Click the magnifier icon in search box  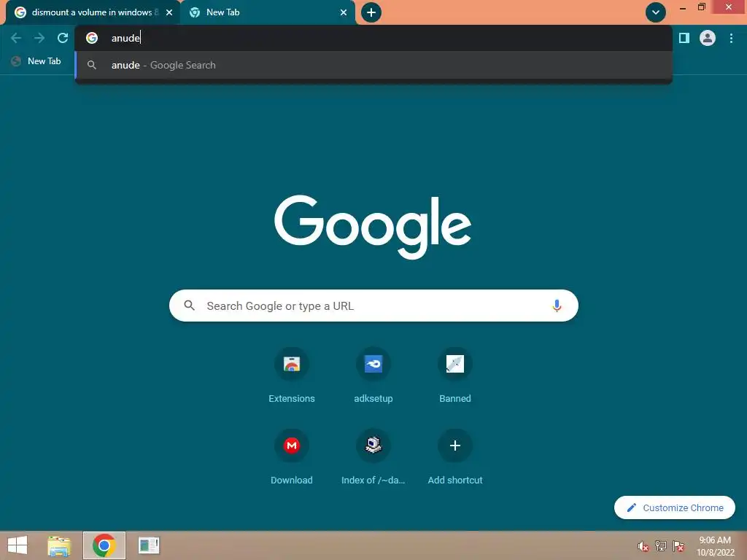click(x=189, y=306)
